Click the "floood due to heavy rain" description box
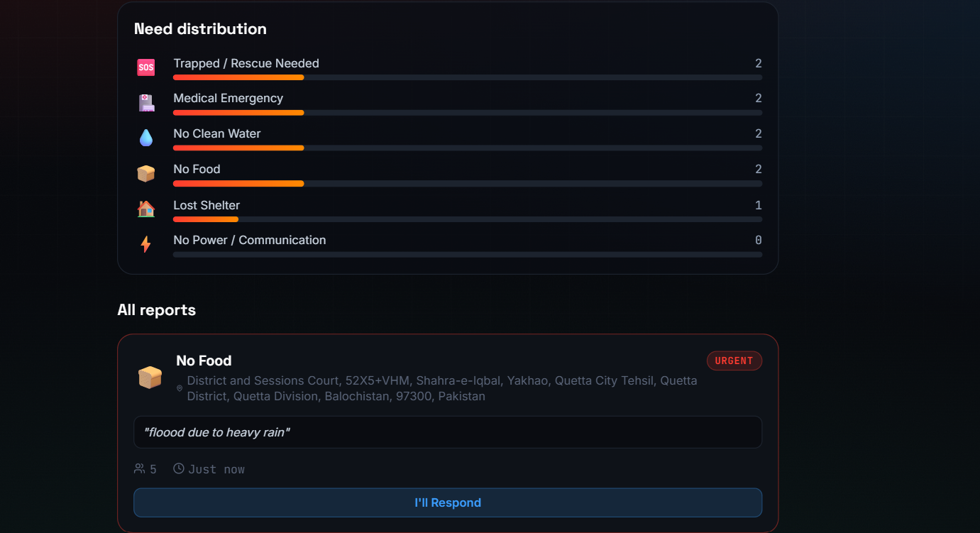 point(448,432)
